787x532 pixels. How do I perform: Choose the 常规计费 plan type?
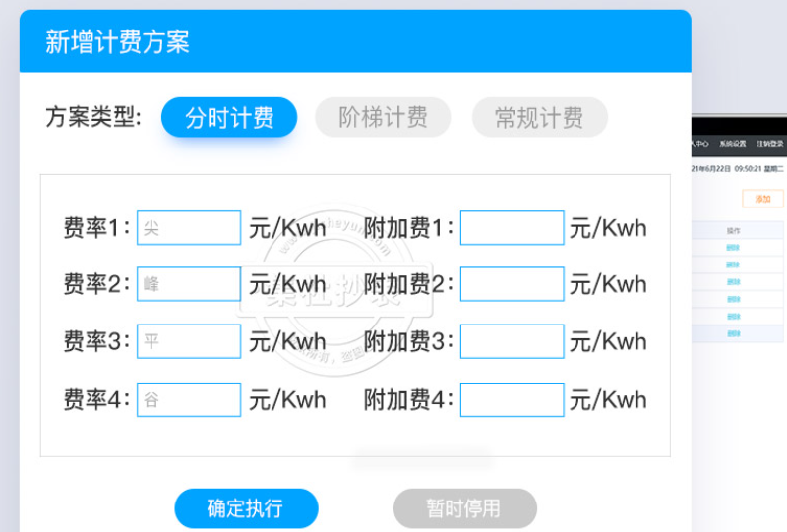[x=539, y=119]
